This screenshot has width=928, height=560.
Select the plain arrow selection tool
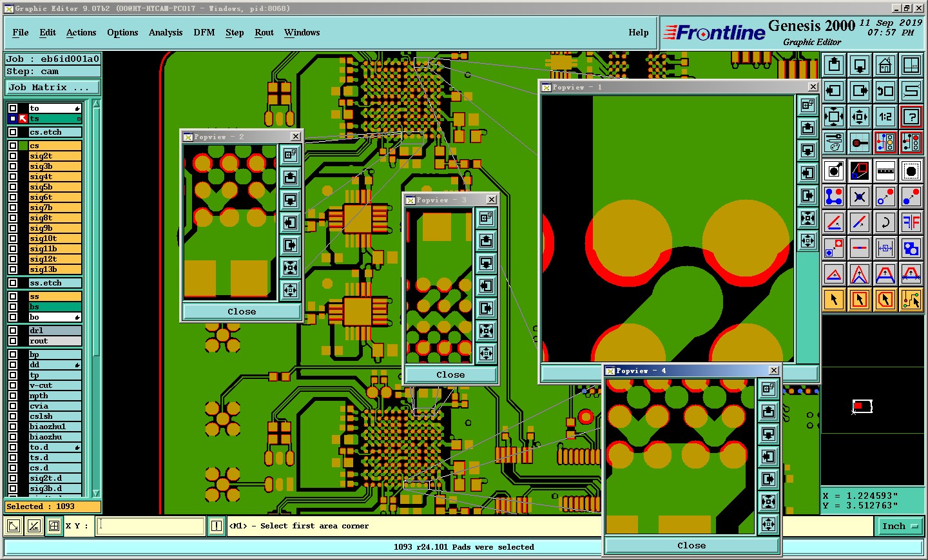click(834, 300)
